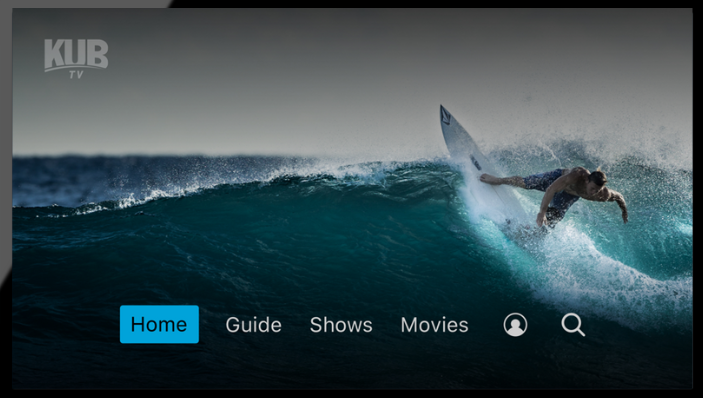Select the account silhouette icon in the navigation bar
The image size is (703, 398).
pos(515,324)
